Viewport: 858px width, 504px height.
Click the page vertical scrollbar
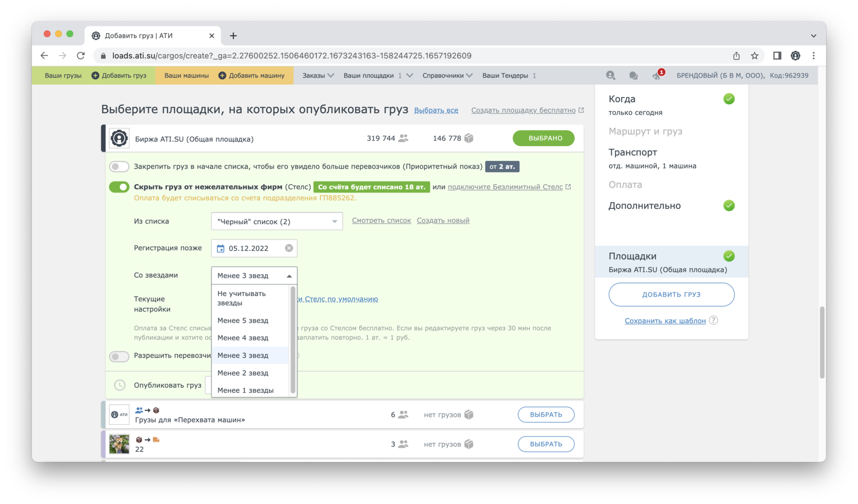pos(822,342)
